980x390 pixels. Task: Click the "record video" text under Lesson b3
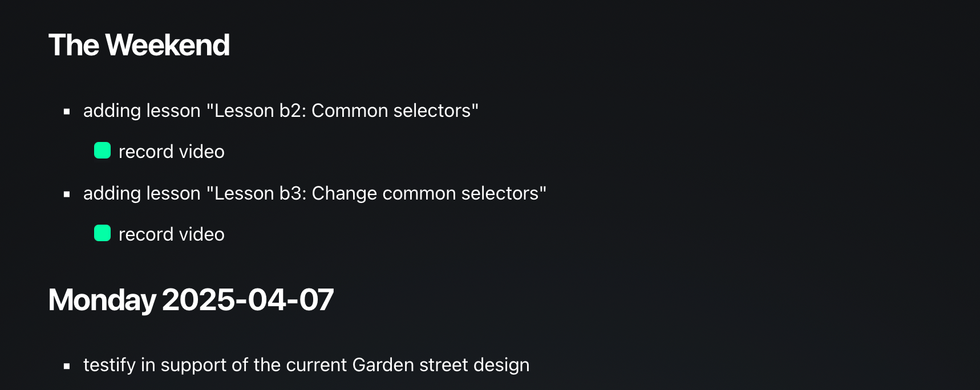click(171, 234)
